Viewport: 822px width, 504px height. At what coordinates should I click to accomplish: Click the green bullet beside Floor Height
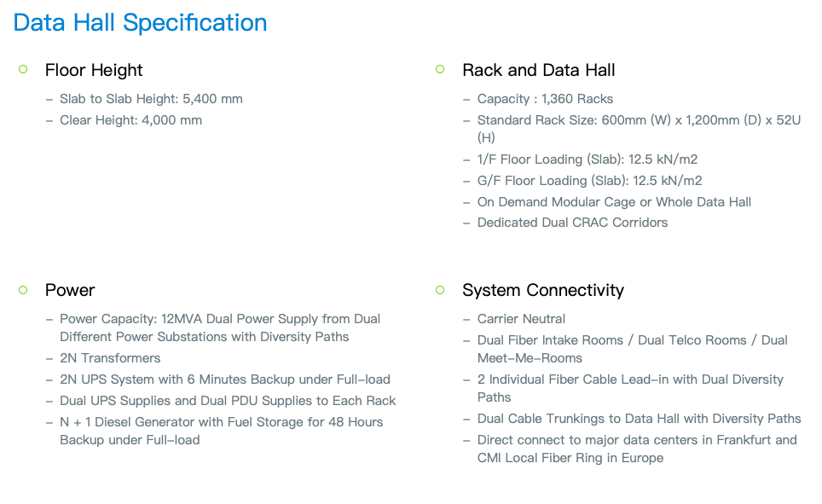click(x=23, y=69)
